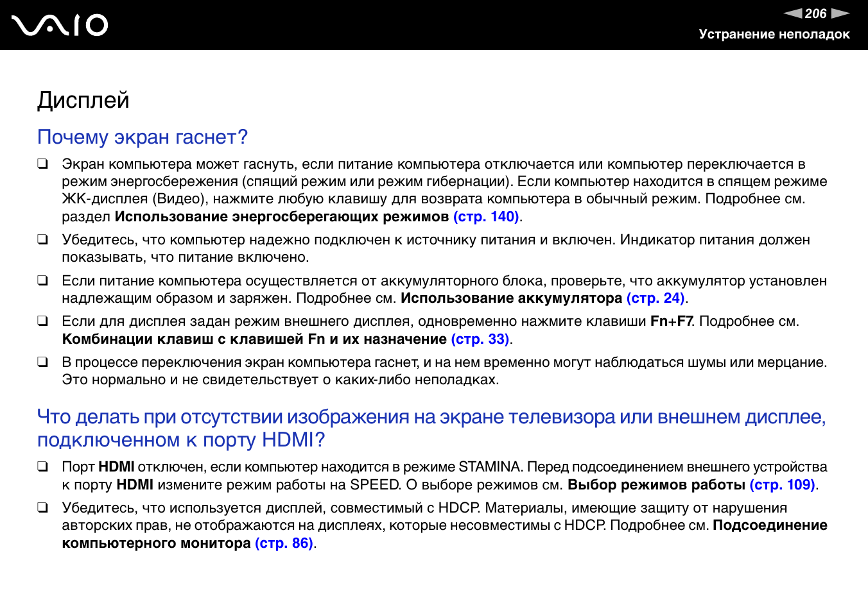This screenshot has height=612, width=868.
Task: Click bold text 'Выбор режимов работы'
Action: tap(656, 485)
